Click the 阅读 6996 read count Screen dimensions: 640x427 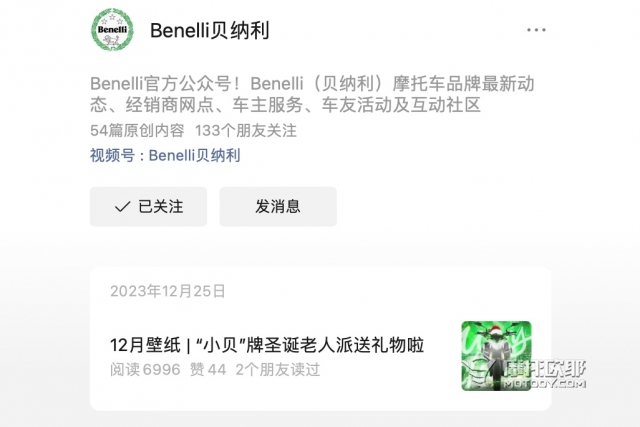pos(145,370)
